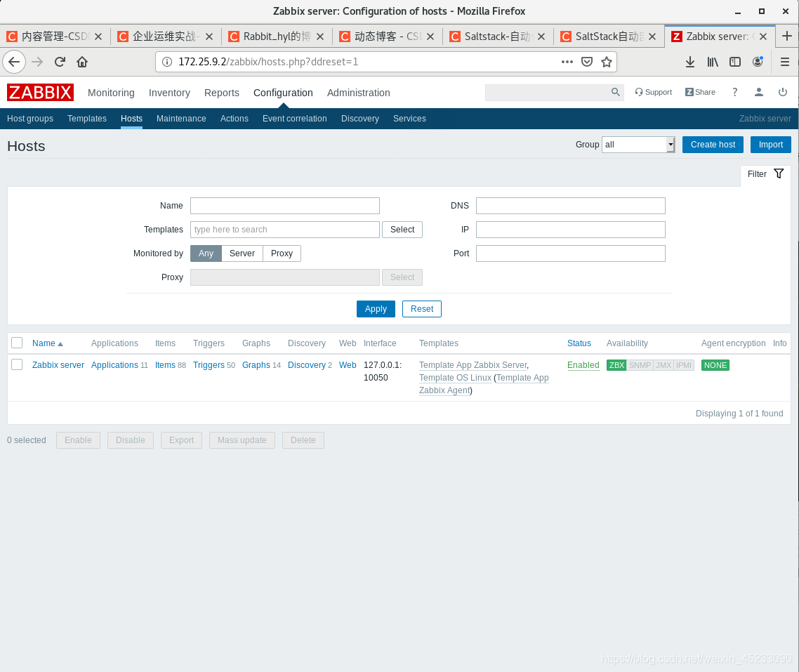Open the Zabbix help question mark
The height and width of the screenshot is (672, 799).
(x=735, y=92)
